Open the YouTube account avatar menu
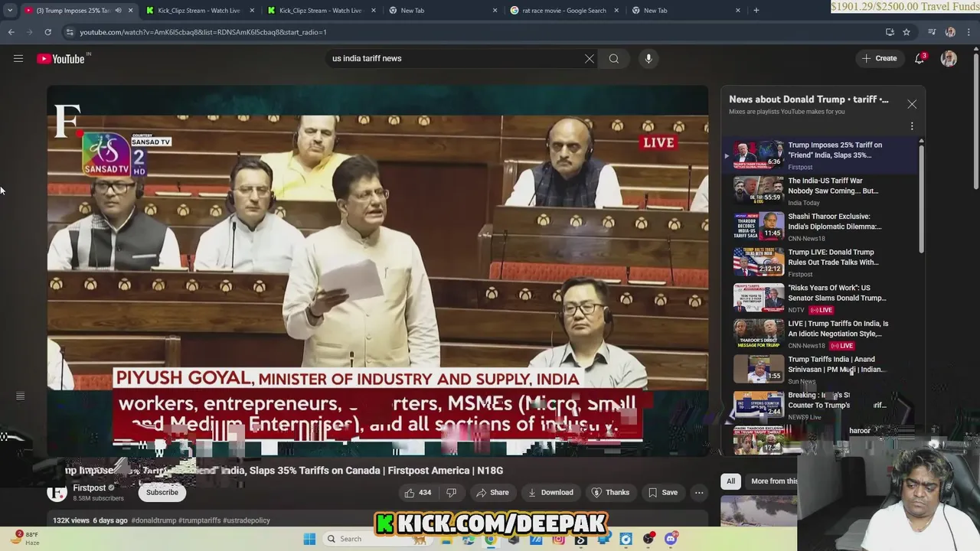 (949, 59)
